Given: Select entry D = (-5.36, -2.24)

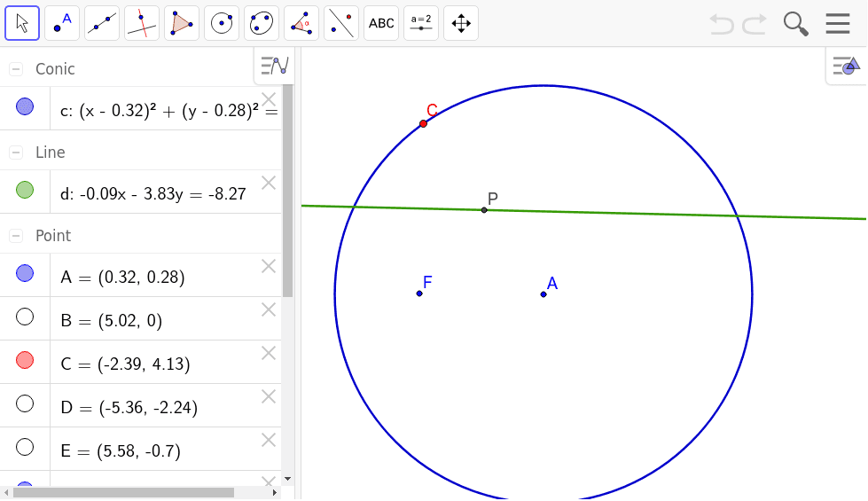Looking at the screenshot, I should click(x=166, y=405).
